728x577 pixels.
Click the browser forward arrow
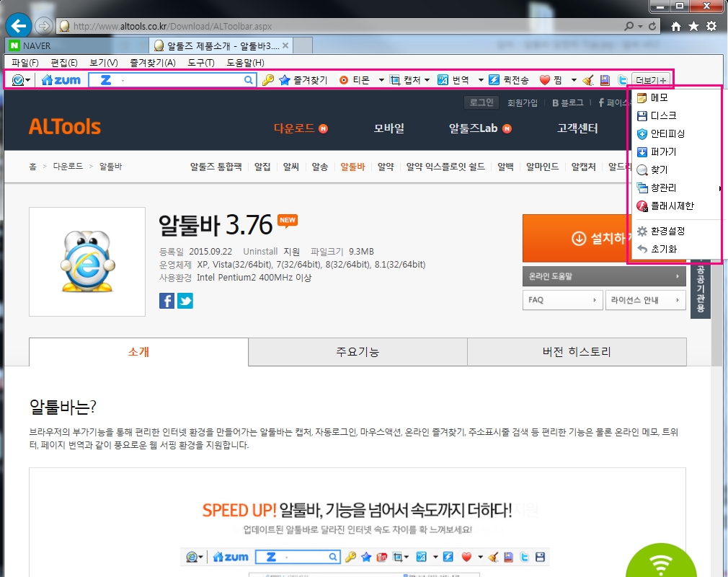(x=44, y=26)
